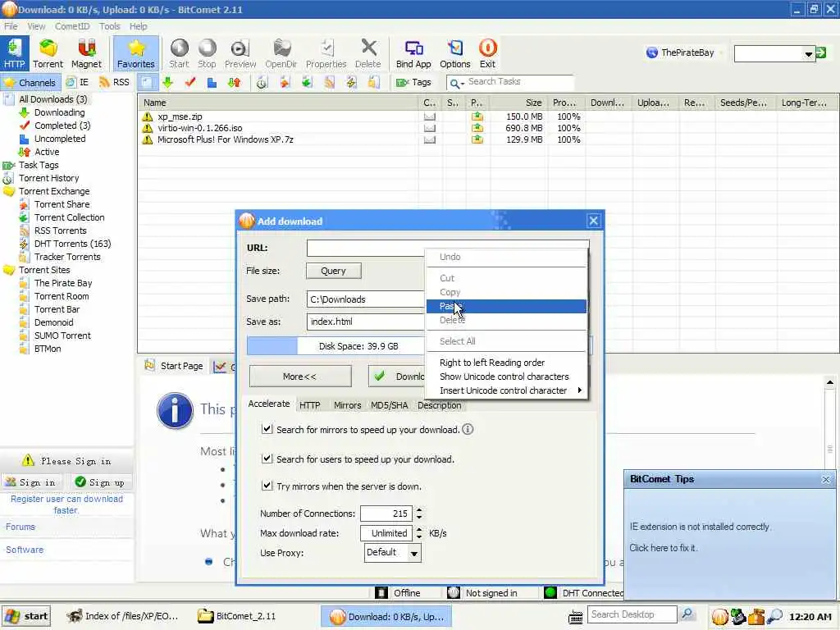Image resolution: width=840 pixels, height=630 pixels.
Task: Click the Magnet link toolbar icon
Action: pyautogui.click(x=86, y=53)
